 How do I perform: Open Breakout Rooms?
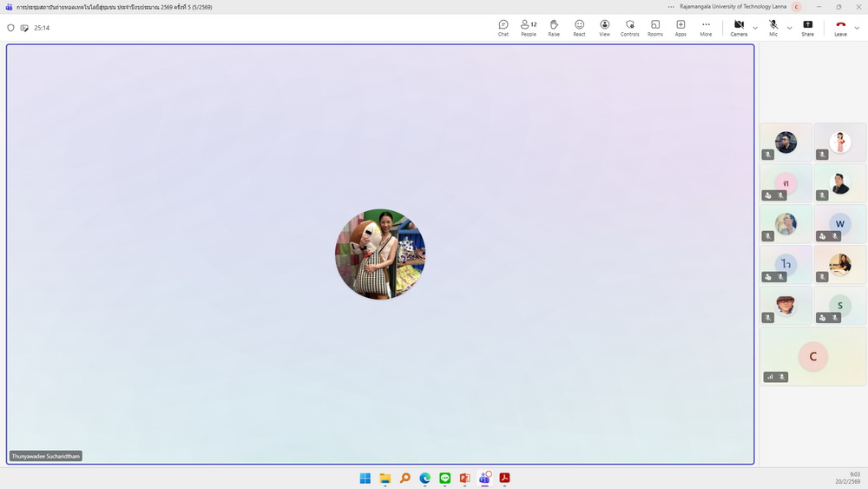(x=654, y=27)
